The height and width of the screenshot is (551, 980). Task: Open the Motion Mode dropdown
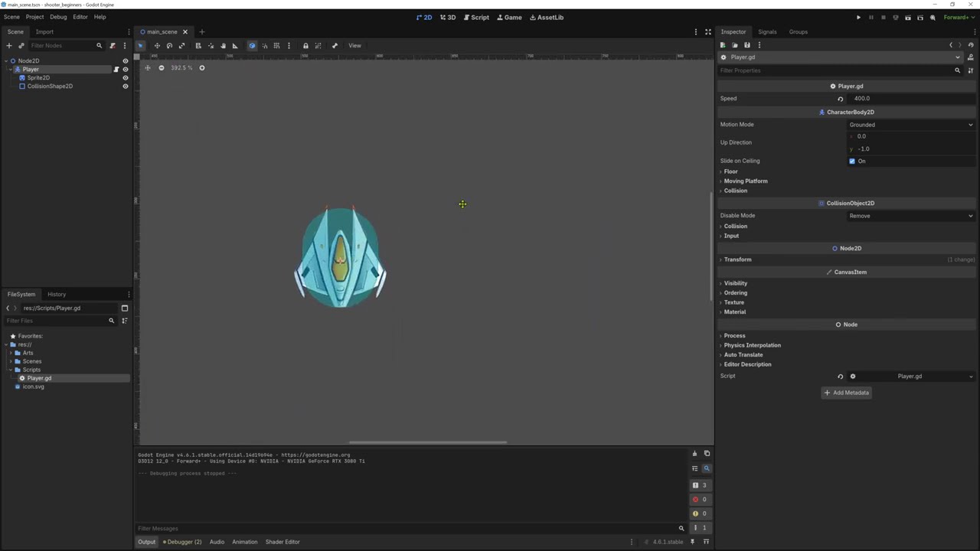(910, 125)
